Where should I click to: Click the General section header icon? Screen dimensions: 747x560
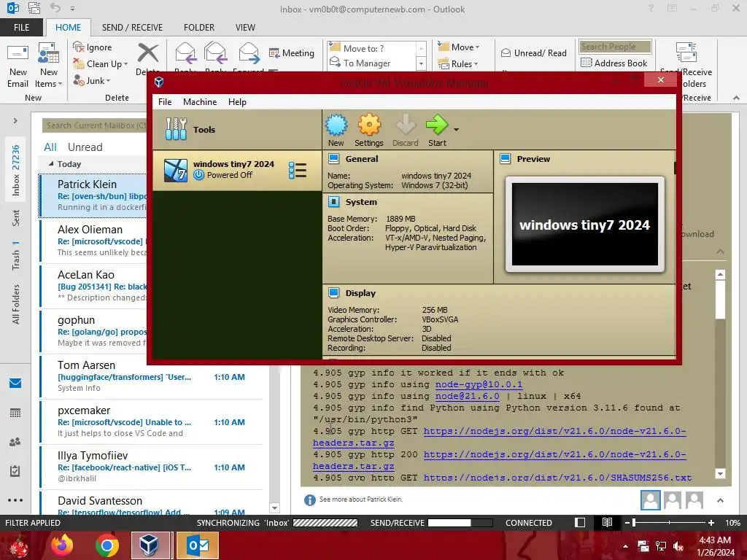pos(334,158)
